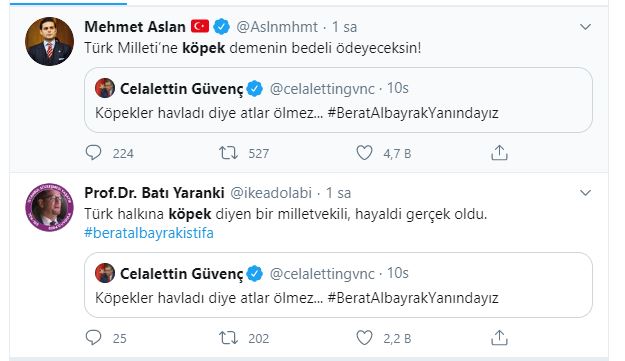The width and height of the screenshot is (625, 361).
Task: Open more options chevron on Batı Yaranki's tweet
Action: 585,193
